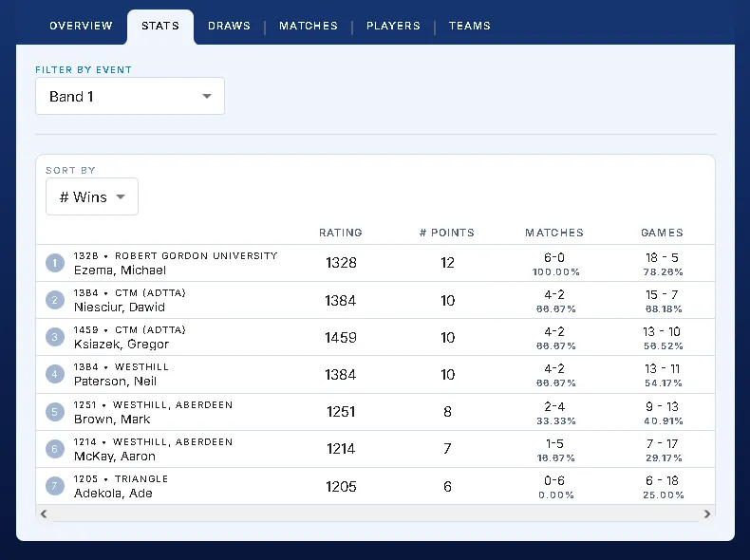
Task: Click the 0-6 matches record
Action: [554, 480]
